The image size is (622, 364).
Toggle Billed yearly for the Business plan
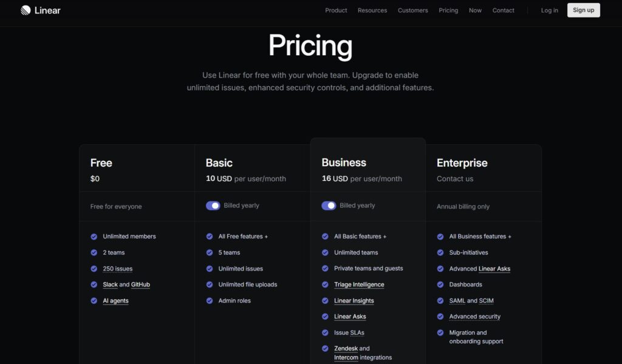pyautogui.click(x=329, y=206)
